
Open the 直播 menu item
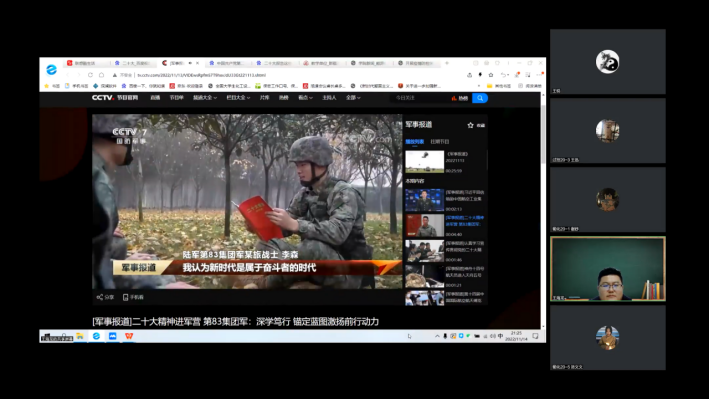pos(155,98)
